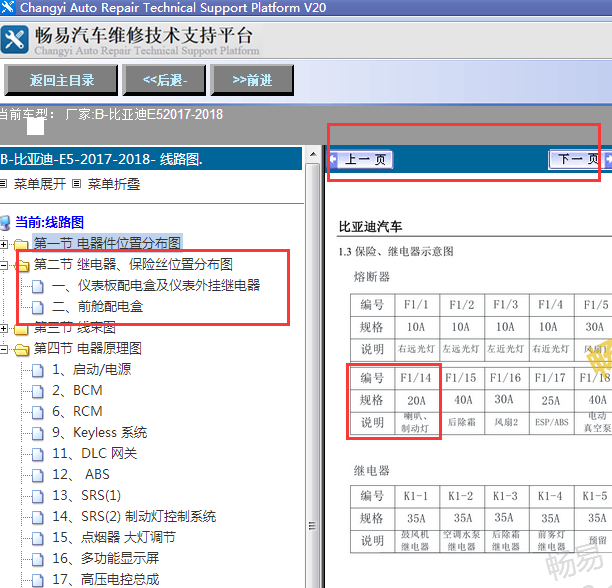Image resolution: width=612 pixels, height=588 pixels.
Task: Collapse 第二节 继电器、保险丝位置分布图 node
Action: (x=4, y=265)
